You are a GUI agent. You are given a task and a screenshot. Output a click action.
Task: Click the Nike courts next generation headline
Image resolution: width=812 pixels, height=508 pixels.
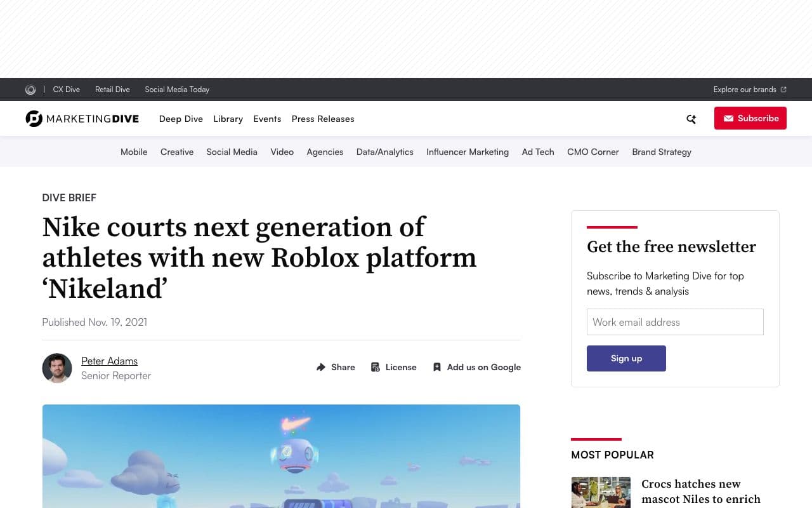click(259, 258)
